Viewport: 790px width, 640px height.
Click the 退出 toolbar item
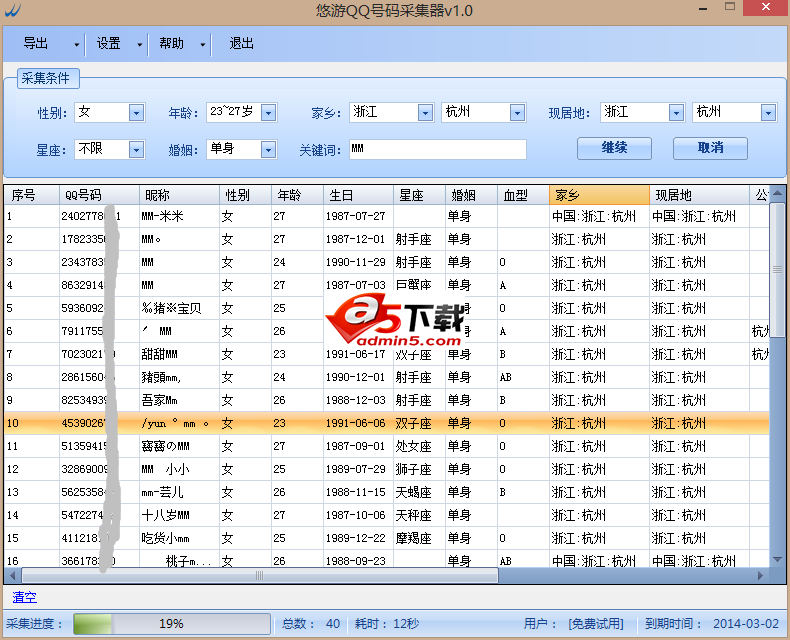point(241,44)
